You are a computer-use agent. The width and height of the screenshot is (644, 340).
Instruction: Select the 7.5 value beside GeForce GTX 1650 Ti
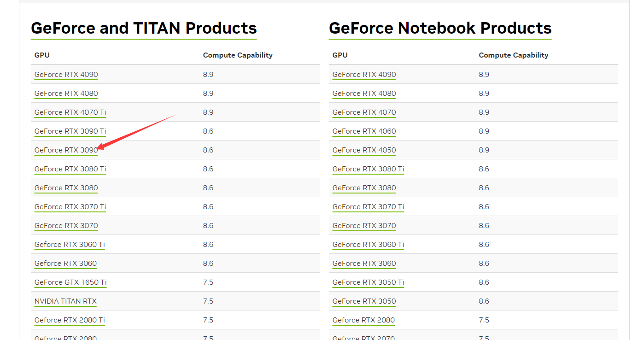208,282
